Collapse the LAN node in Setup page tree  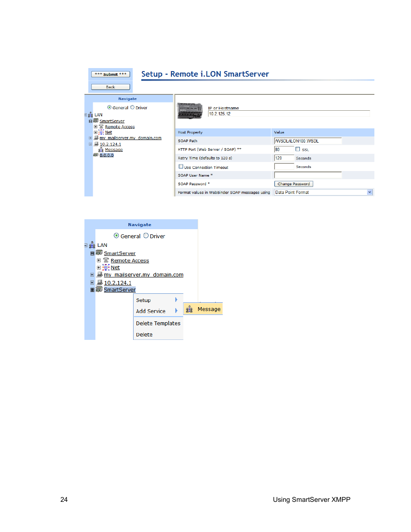click(x=85, y=115)
